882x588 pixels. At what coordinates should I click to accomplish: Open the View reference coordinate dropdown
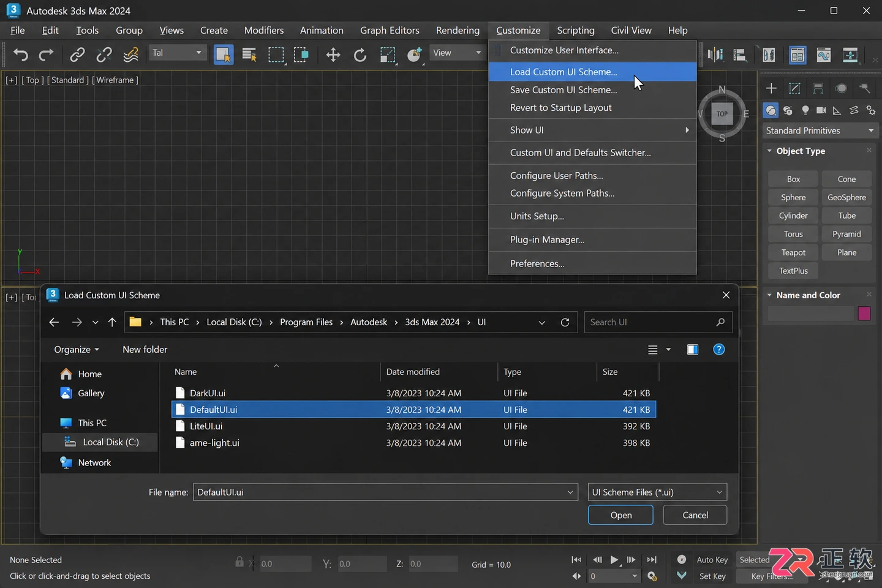point(457,53)
